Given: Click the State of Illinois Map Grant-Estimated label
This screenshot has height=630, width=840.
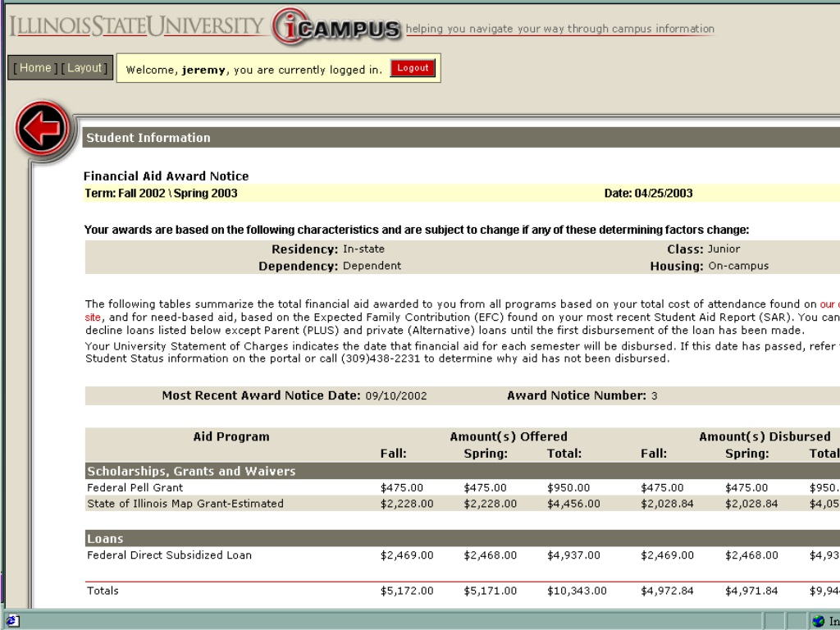Looking at the screenshot, I should click(185, 504).
